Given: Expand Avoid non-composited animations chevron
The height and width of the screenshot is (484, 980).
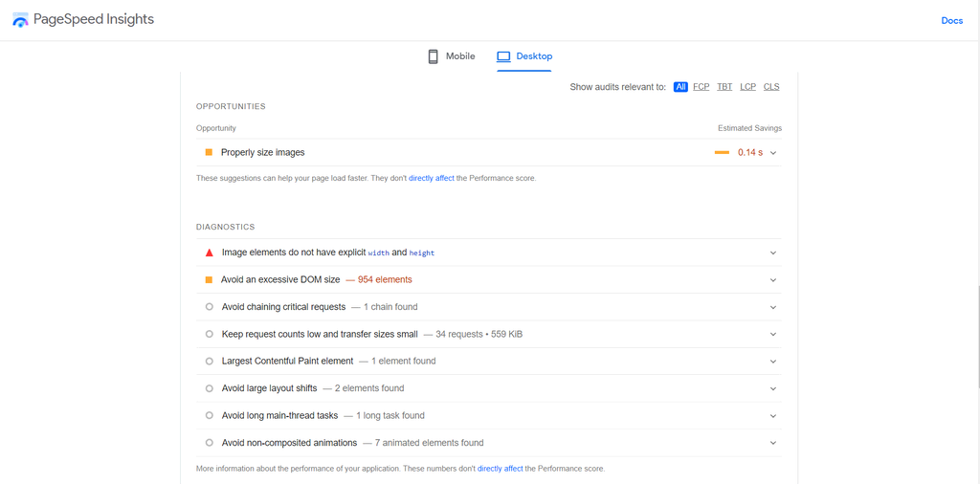Looking at the screenshot, I should point(773,443).
